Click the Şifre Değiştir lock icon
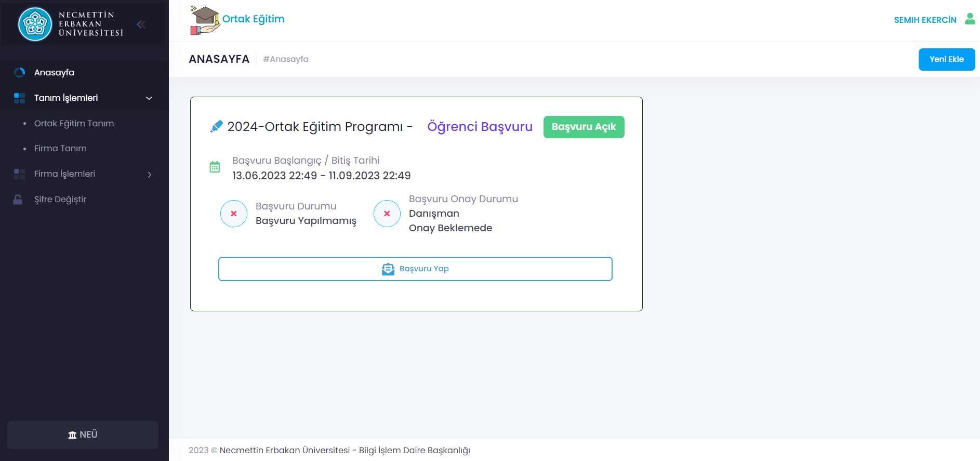 (x=18, y=200)
